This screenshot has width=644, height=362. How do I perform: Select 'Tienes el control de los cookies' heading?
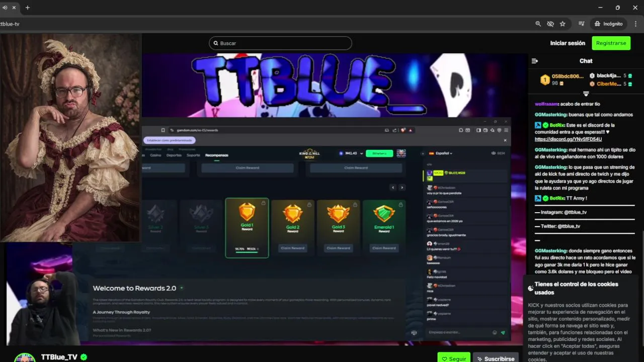coord(577,288)
